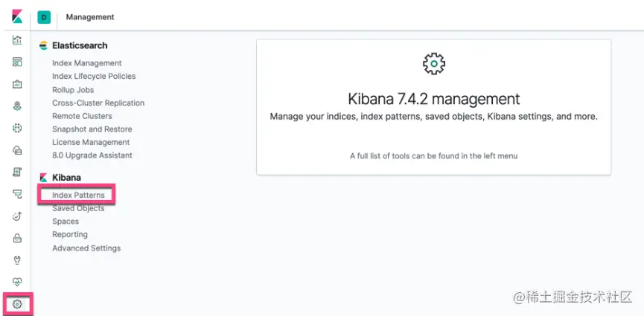Image resolution: width=644 pixels, height=316 pixels.
Task: Open Dev Tools wrench icon in the sidebar
Action: [x=17, y=260]
